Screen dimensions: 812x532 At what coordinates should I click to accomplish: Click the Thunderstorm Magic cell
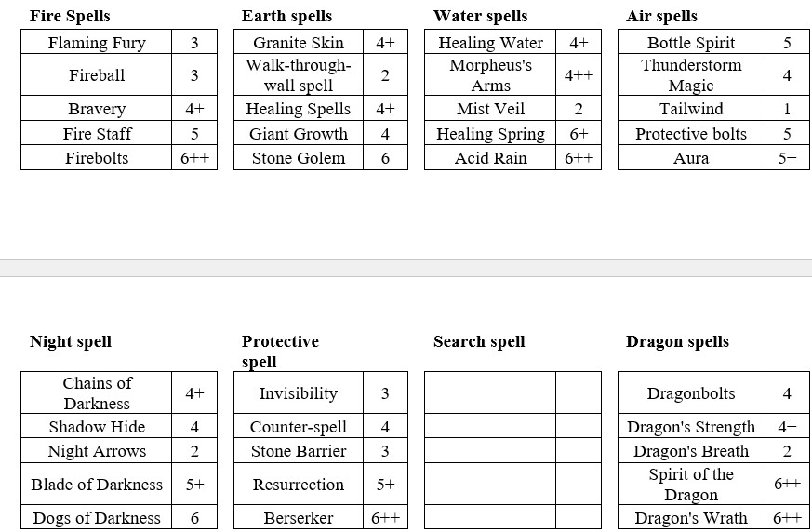[x=691, y=75]
